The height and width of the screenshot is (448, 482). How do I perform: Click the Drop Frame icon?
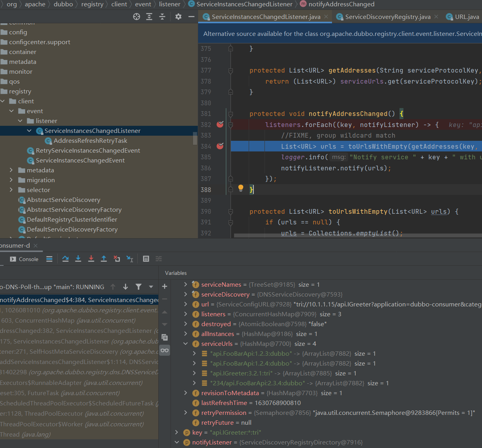[x=117, y=259]
